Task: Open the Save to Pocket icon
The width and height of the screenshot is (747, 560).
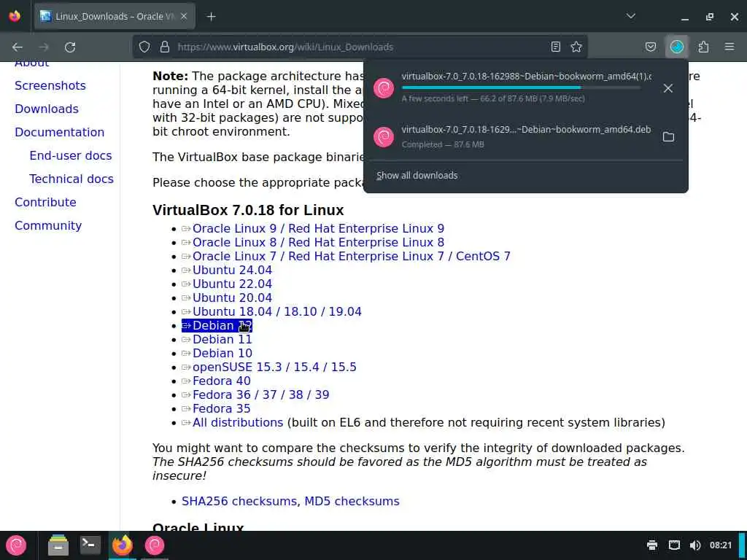Action: click(x=651, y=47)
